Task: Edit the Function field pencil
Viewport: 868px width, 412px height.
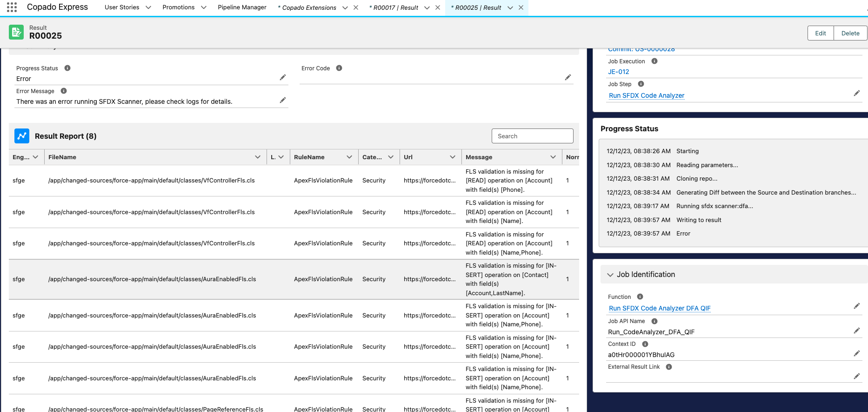Action: point(857,306)
